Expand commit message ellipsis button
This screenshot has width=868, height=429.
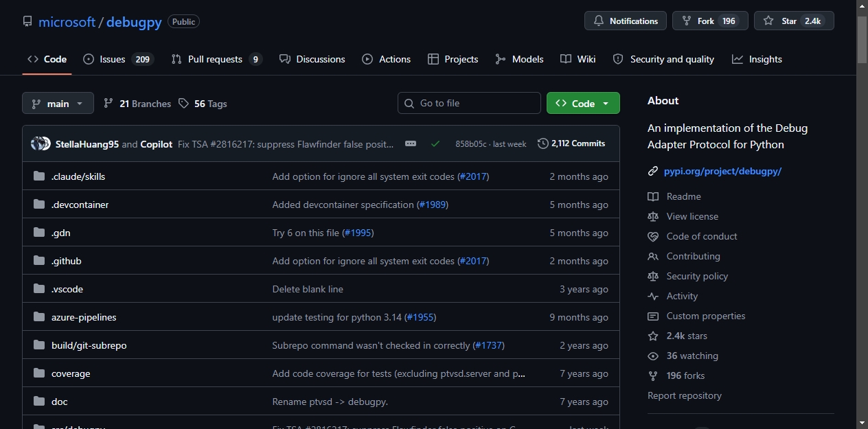(411, 143)
